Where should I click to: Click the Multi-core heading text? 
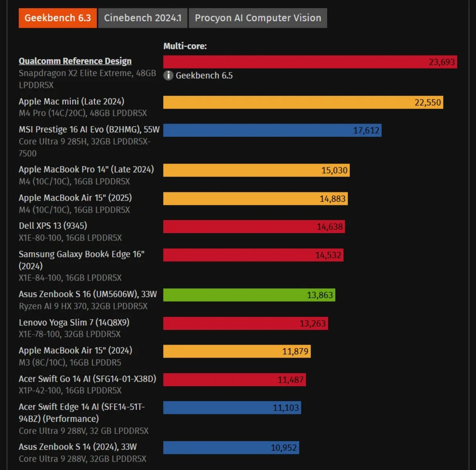tap(185, 46)
